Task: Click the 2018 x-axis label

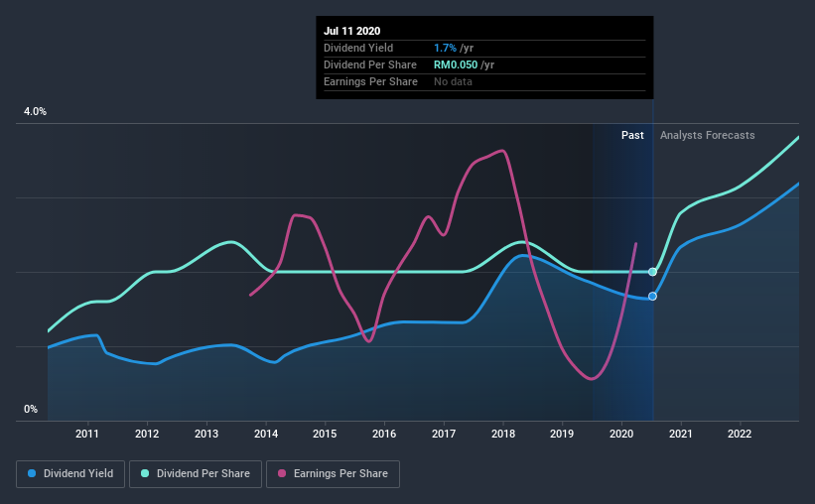Action: tap(503, 434)
